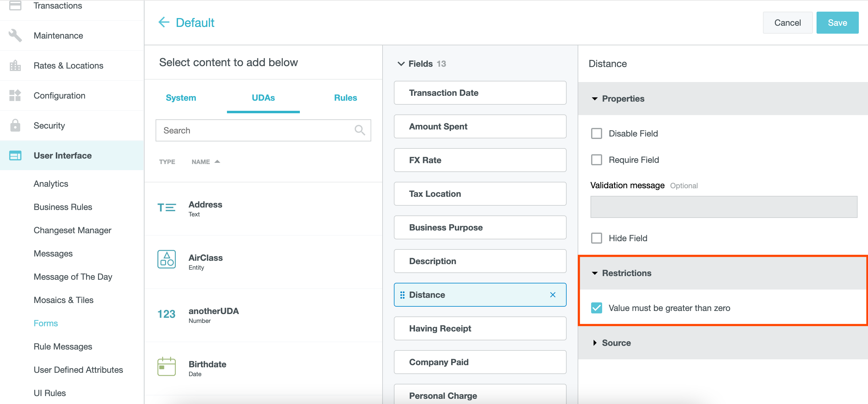The height and width of the screenshot is (404, 868).
Task: Check the Require Field checkbox
Action: 596,160
